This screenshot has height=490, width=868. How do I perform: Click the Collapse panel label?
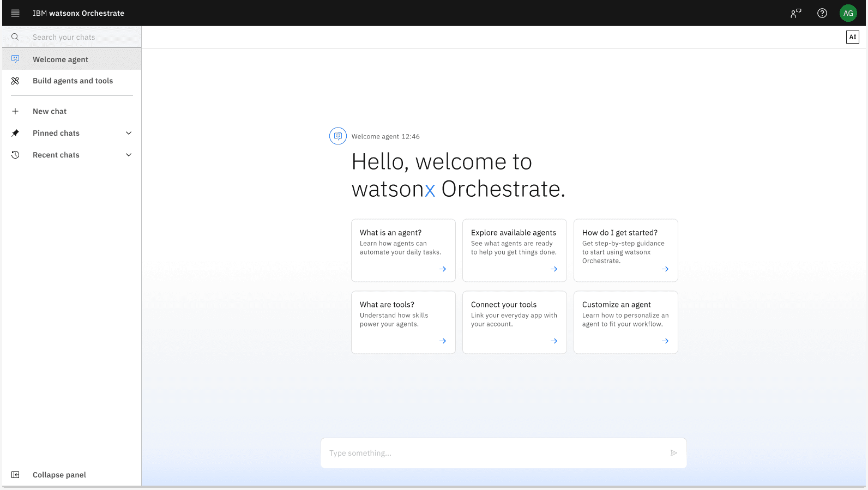point(59,475)
